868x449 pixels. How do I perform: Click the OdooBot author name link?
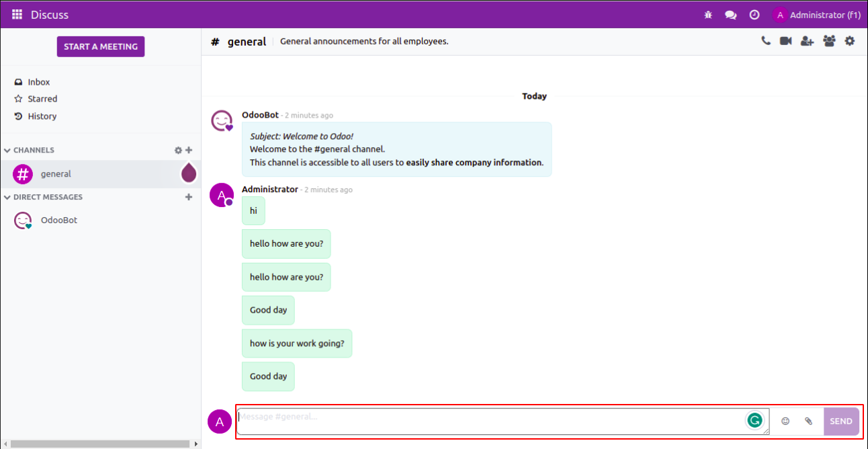(260, 115)
